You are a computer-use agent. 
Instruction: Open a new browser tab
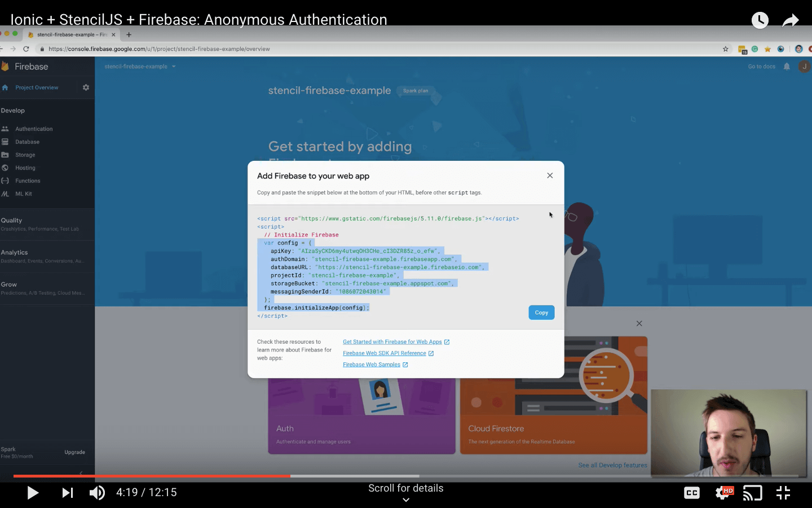[129, 35]
